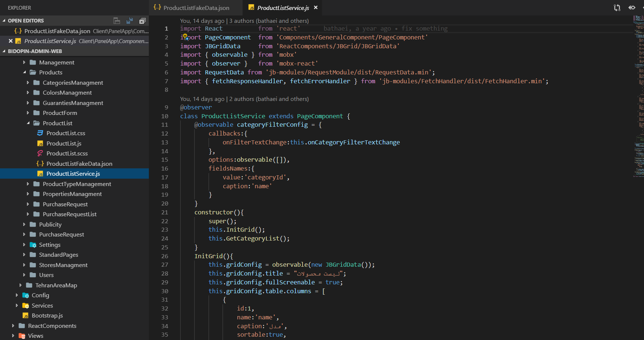Click the Close All Editors icon
This screenshot has width=644, height=340.
pos(143,21)
